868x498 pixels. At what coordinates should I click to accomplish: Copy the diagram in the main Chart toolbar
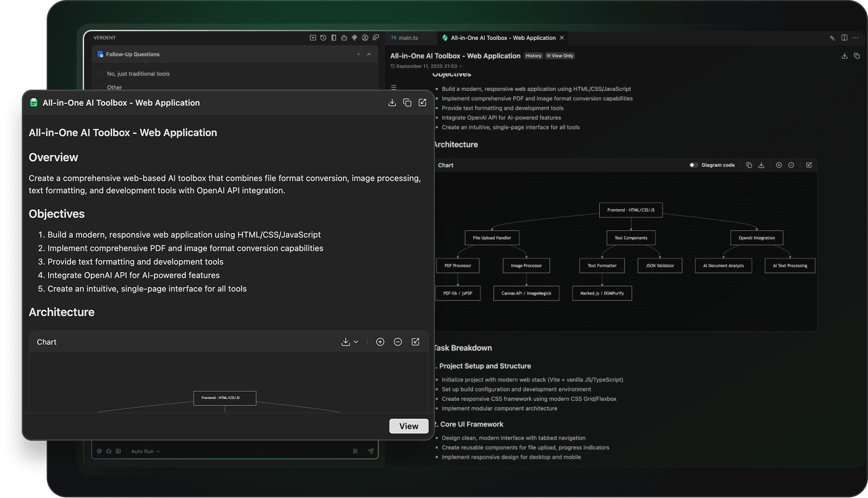749,165
